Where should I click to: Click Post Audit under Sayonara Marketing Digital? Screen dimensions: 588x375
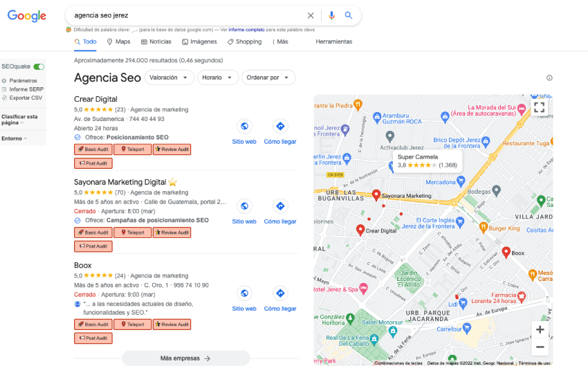(x=93, y=246)
